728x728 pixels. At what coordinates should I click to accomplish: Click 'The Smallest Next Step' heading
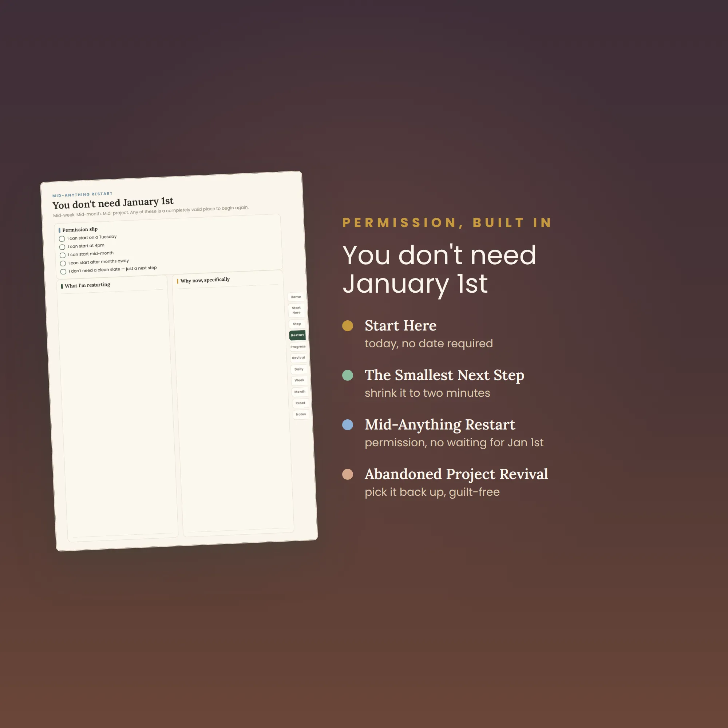point(444,375)
